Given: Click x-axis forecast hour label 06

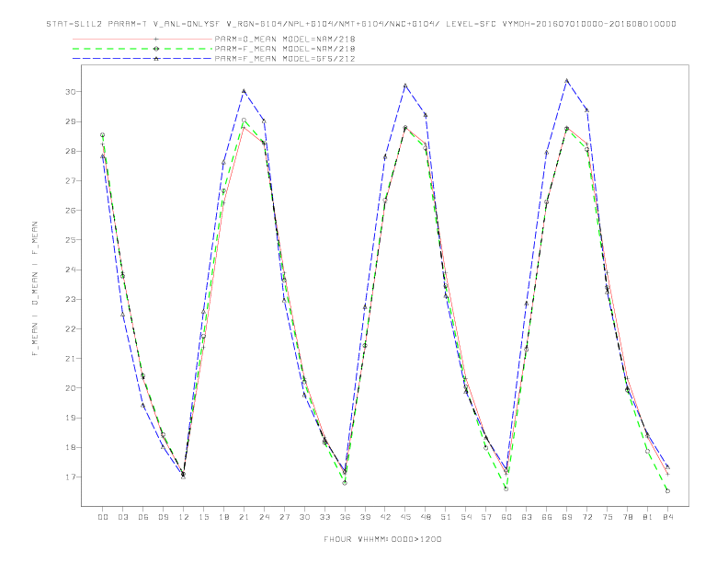Looking at the screenshot, I should [x=143, y=517].
